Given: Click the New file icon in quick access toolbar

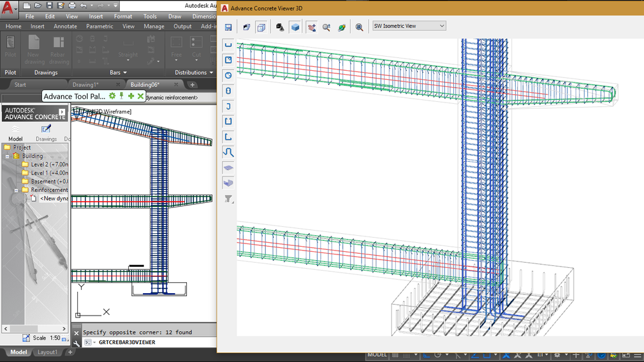Looking at the screenshot, I should pyautogui.click(x=26, y=6).
